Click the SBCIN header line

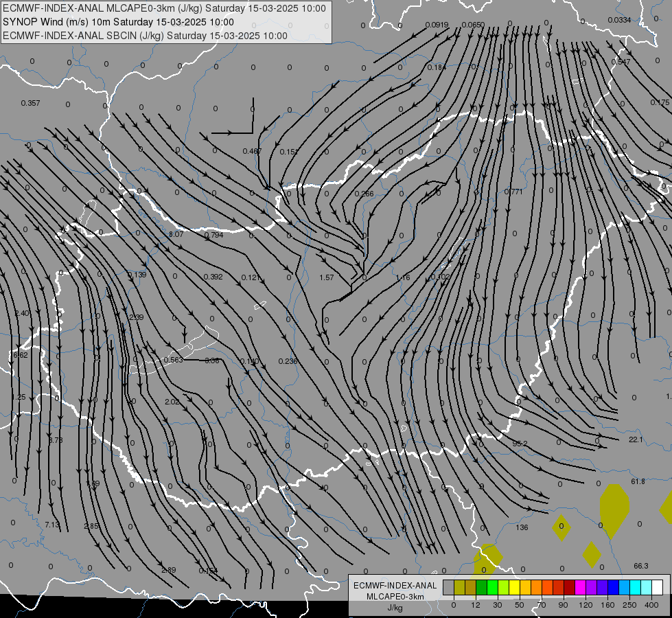145,36
